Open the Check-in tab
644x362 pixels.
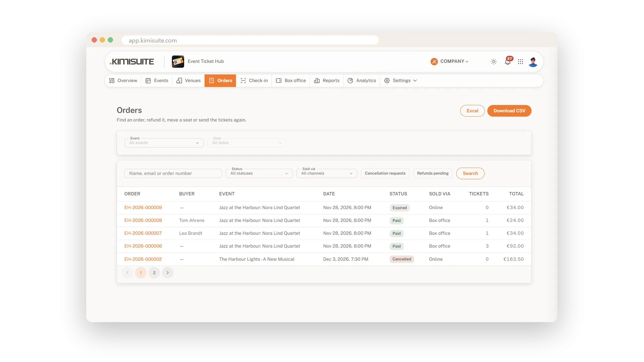[254, 81]
